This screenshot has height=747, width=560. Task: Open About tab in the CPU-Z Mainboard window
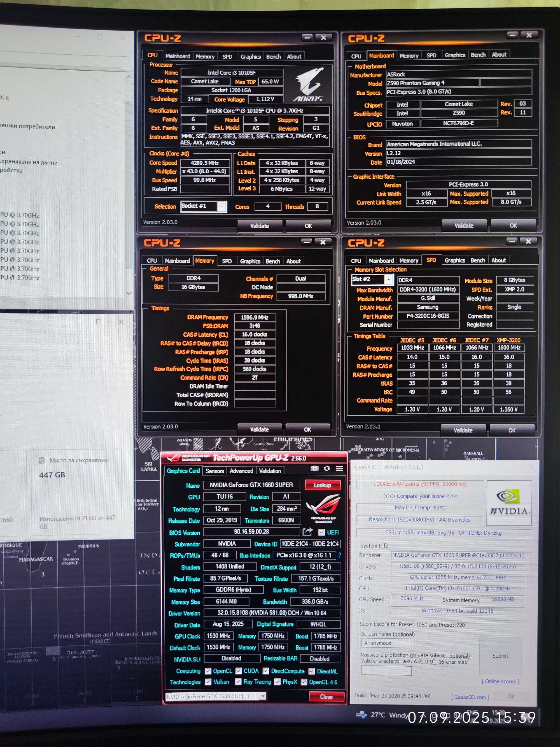499,54
